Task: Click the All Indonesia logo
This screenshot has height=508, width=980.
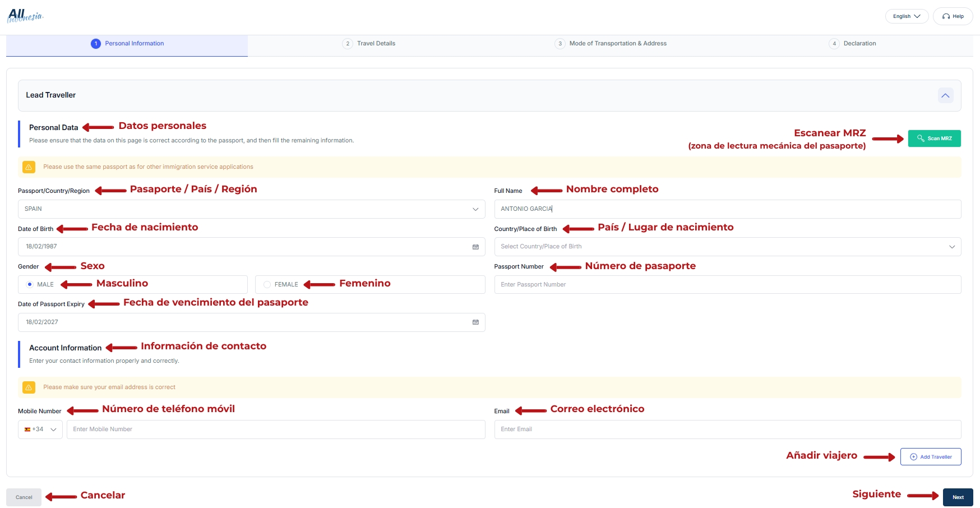Action: (x=25, y=16)
